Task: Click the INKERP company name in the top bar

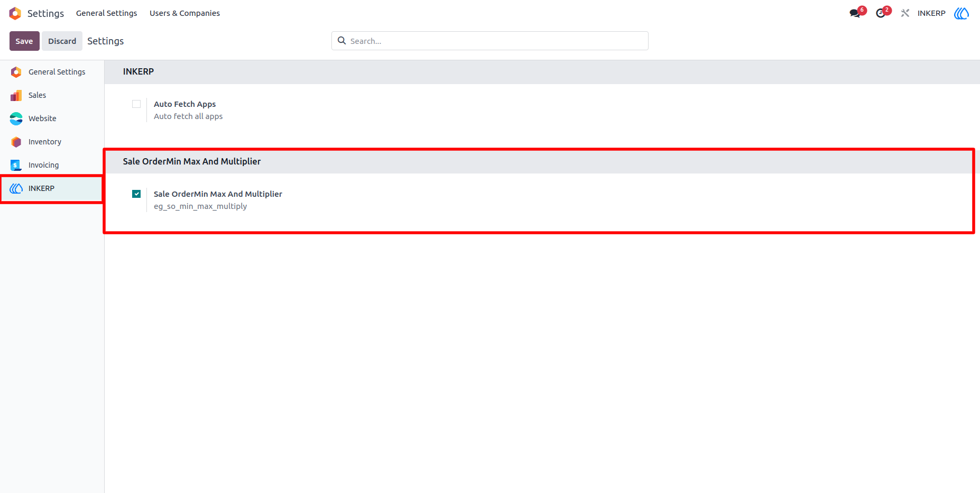Action: click(931, 13)
